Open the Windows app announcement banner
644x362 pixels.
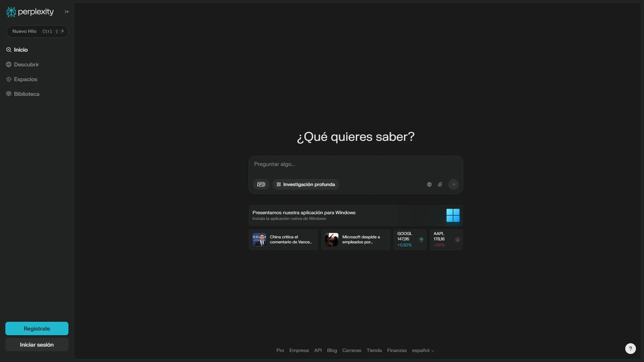point(356,215)
